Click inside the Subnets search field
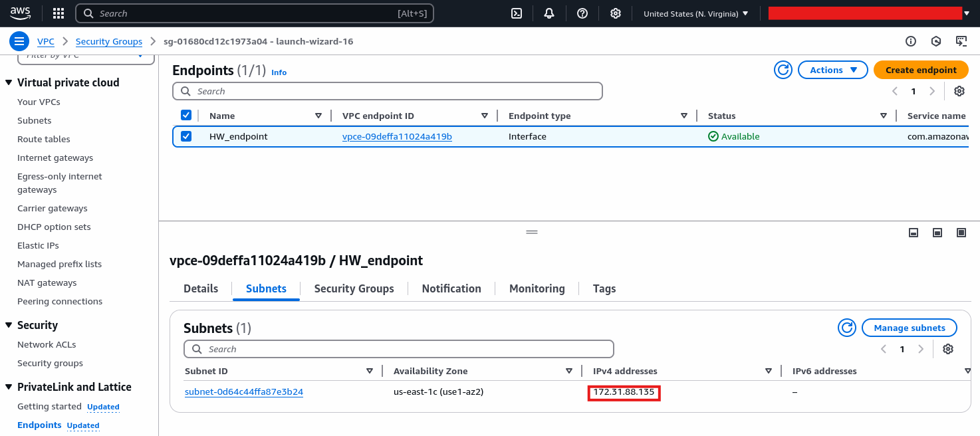980x436 pixels. 399,348
